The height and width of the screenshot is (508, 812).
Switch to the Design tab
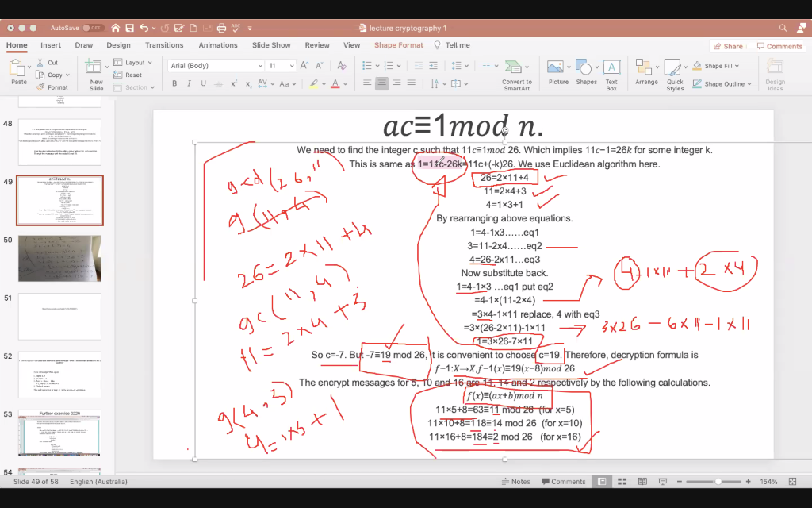point(119,45)
